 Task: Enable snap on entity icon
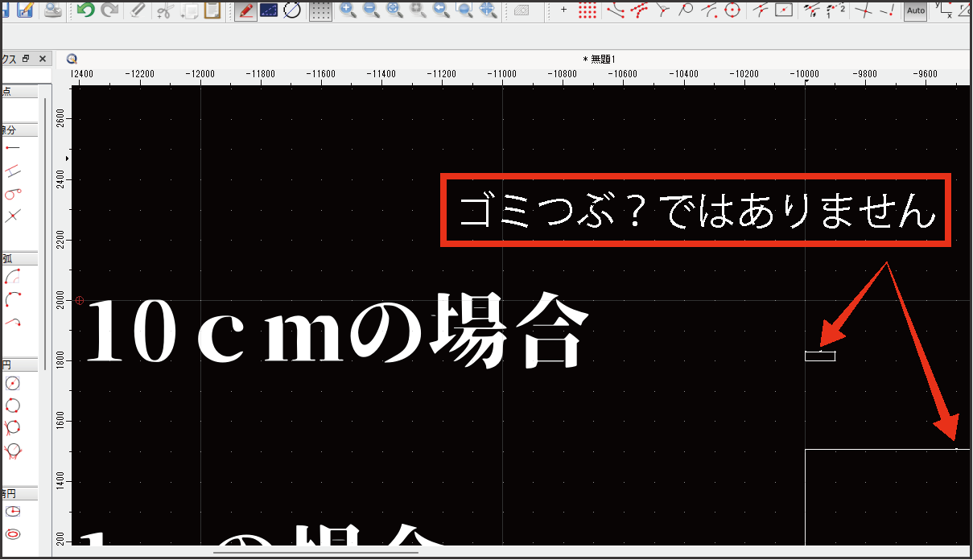click(640, 10)
